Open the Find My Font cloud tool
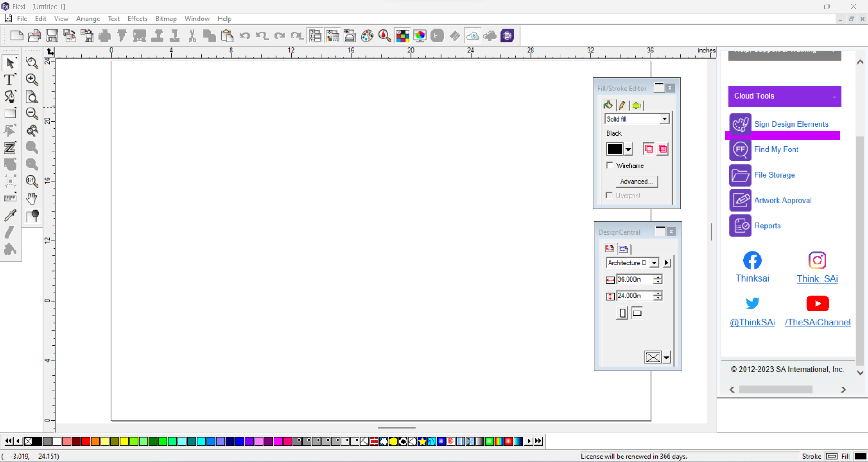868x462 pixels. pyautogui.click(x=776, y=150)
